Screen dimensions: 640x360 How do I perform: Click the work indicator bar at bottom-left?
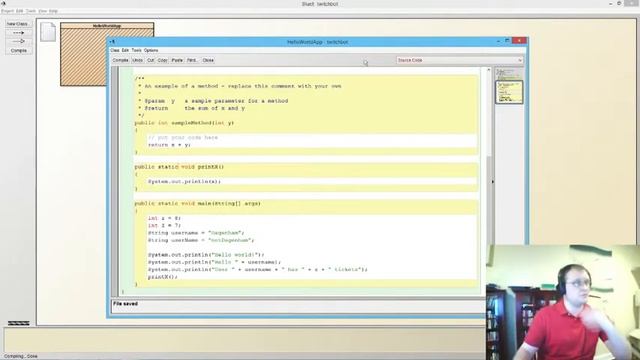click(19, 323)
